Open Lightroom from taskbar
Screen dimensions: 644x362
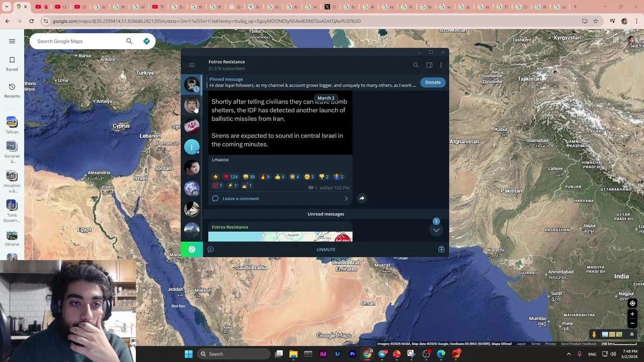[x=338, y=354]
